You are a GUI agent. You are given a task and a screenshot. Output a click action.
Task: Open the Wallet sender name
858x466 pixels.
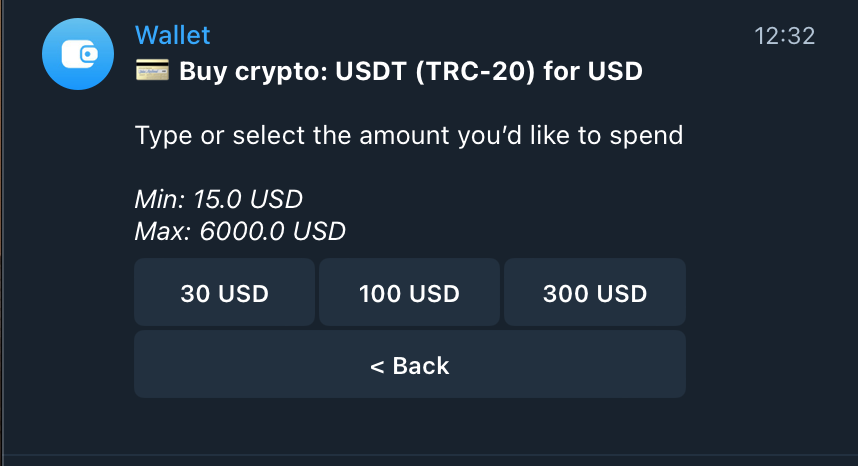pyautogui.click(x=172, y=36)
